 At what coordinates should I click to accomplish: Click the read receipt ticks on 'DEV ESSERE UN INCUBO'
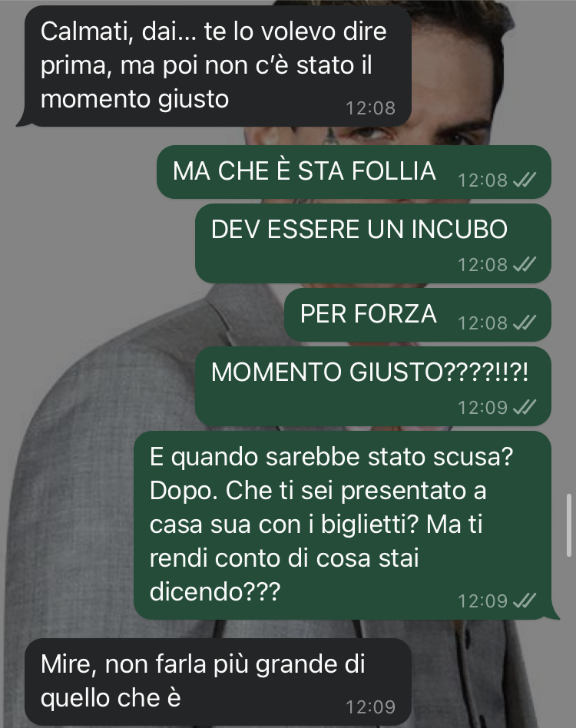pyautogui.click(x=525, y=263)
